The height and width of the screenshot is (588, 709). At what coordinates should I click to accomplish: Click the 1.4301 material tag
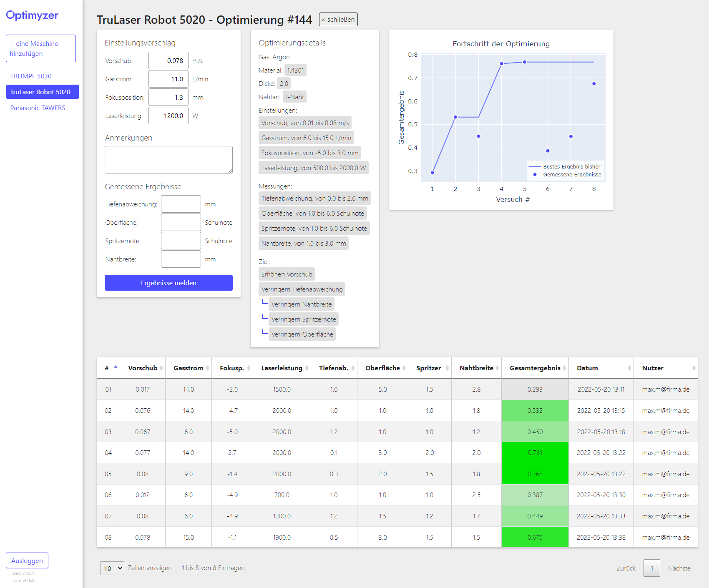[295, 70]
